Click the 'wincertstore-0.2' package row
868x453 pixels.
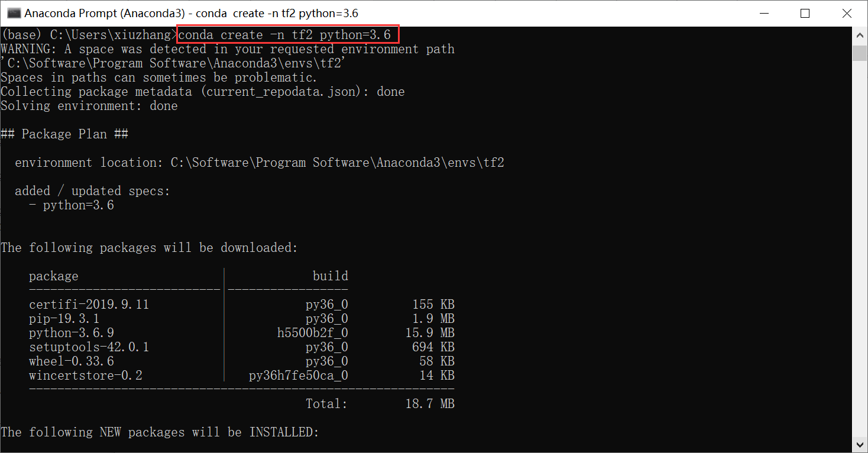tap(242, 376)
